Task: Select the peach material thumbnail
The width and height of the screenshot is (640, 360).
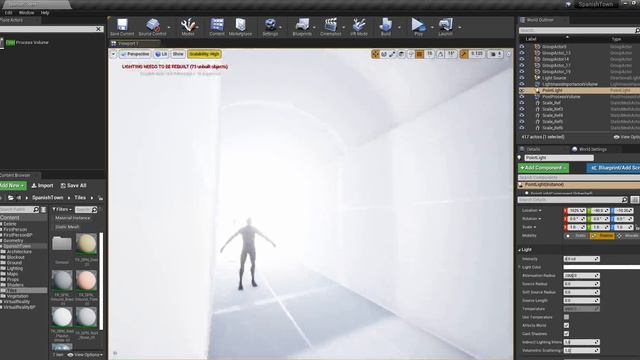Action: 86,280
